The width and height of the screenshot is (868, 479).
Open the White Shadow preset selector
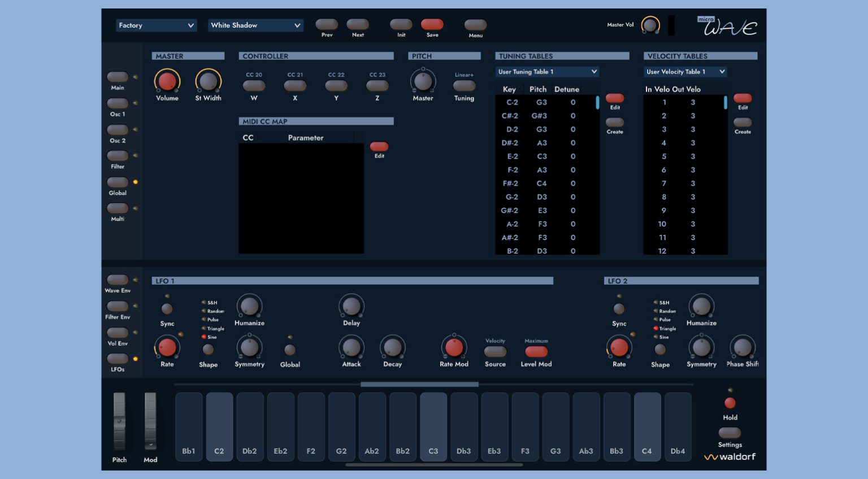click(255, 25)
